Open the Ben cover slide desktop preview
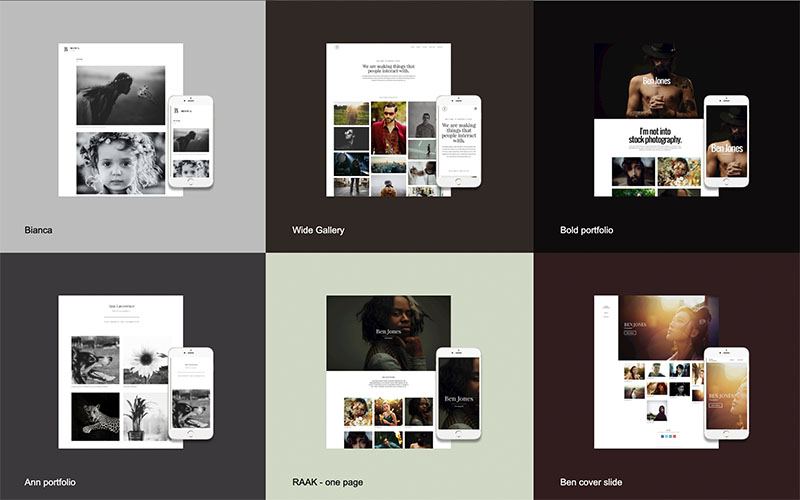Image resolution: width=800 pixels, height=500 pixels. [x=656, y=372]
